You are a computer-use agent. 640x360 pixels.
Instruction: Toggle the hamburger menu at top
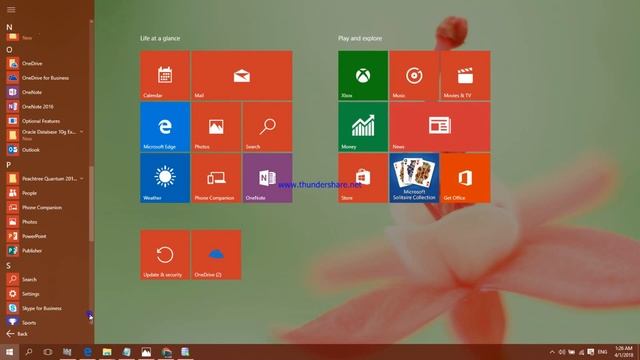coord(11,9)
